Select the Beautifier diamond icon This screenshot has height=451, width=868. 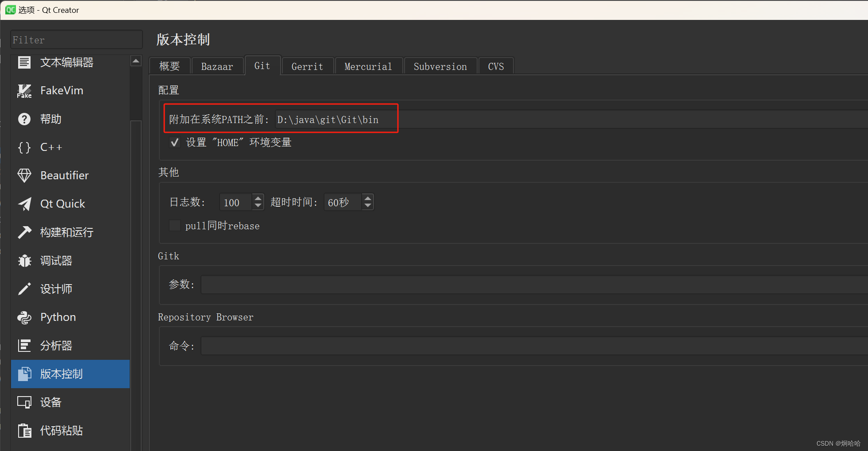(x=24, y=176)
